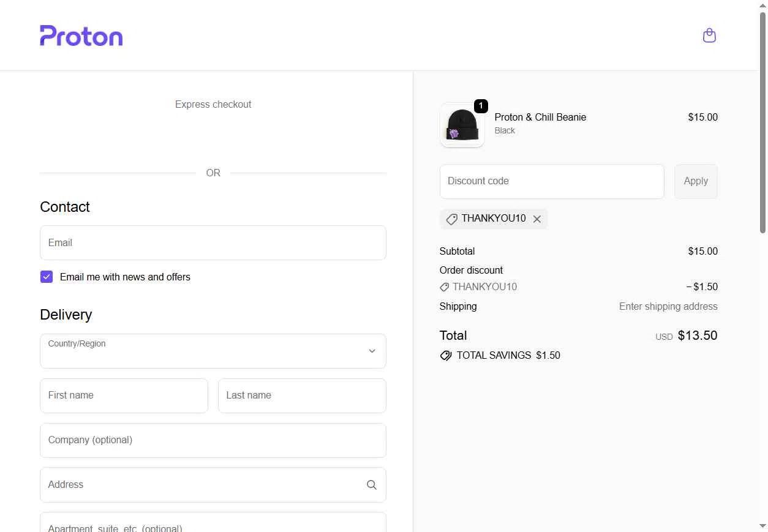Click the Apply discount button
768x532 pixels.
pos(696,181)
